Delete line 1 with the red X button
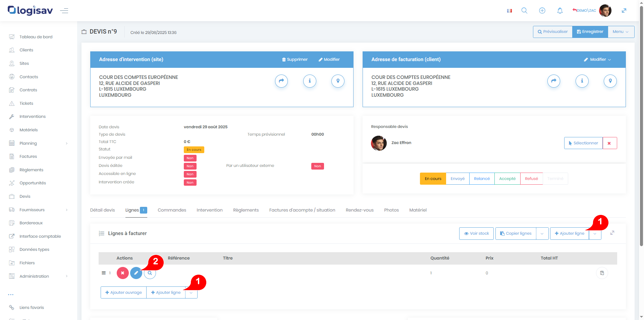The image size is (644, 320). (123, 273)
